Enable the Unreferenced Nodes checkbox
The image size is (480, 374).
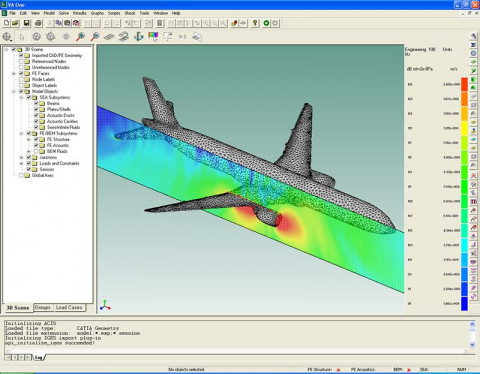click(x=21, y=67)
